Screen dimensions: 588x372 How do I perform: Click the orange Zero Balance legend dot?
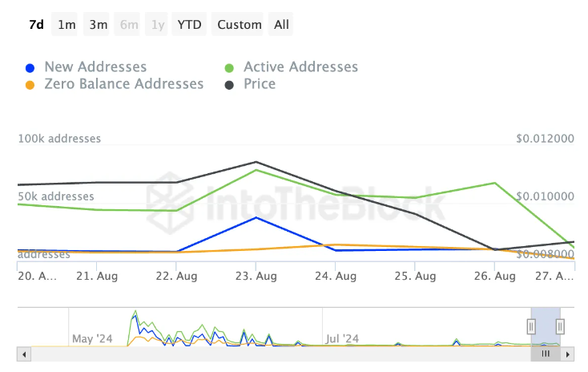click(30, 85)
